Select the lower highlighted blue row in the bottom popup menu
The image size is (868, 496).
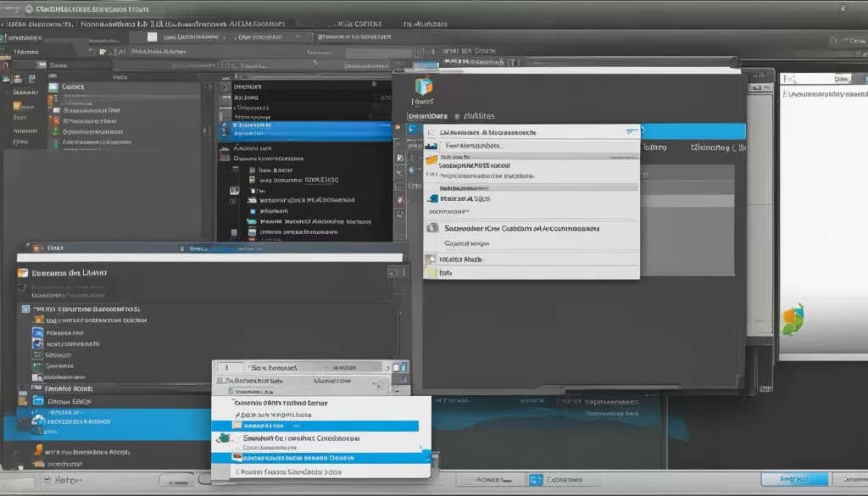click(x=321, y=458)
